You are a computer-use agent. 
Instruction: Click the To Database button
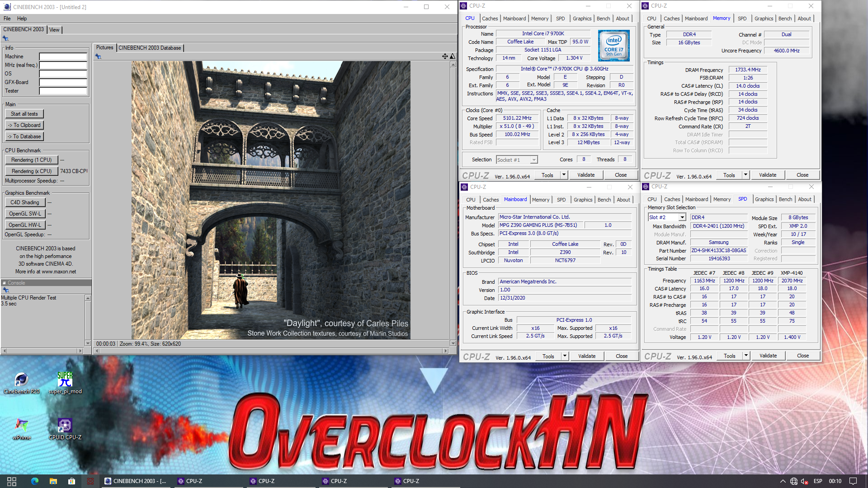[24, 136]
